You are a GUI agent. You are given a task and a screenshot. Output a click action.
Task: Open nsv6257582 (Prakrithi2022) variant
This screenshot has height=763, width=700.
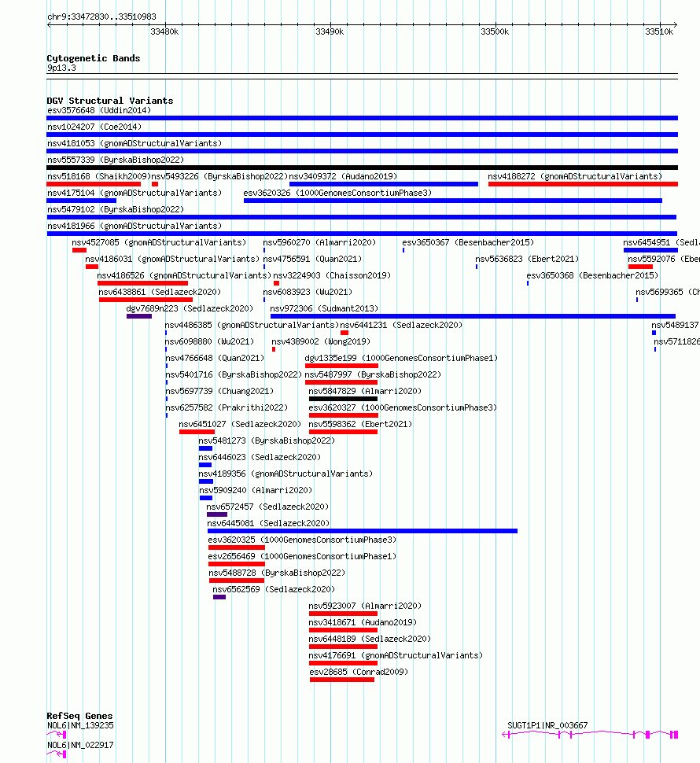coord(227,408)
